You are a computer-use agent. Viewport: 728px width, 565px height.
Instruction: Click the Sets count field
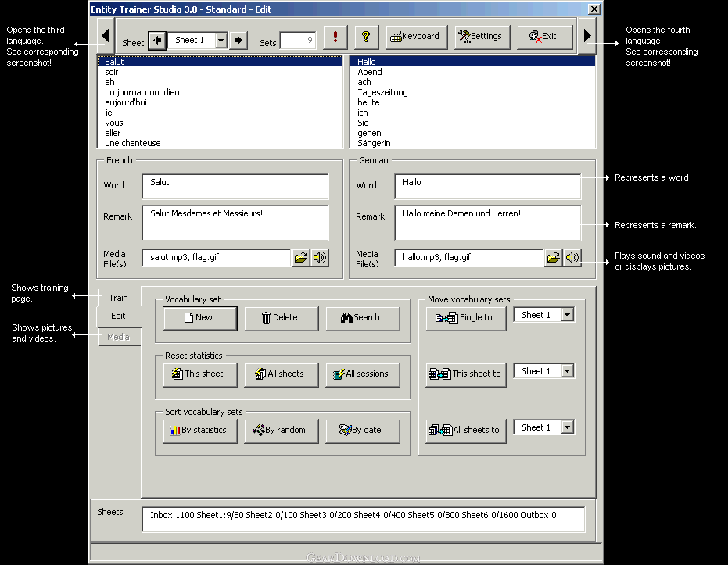tap(298, 41)
